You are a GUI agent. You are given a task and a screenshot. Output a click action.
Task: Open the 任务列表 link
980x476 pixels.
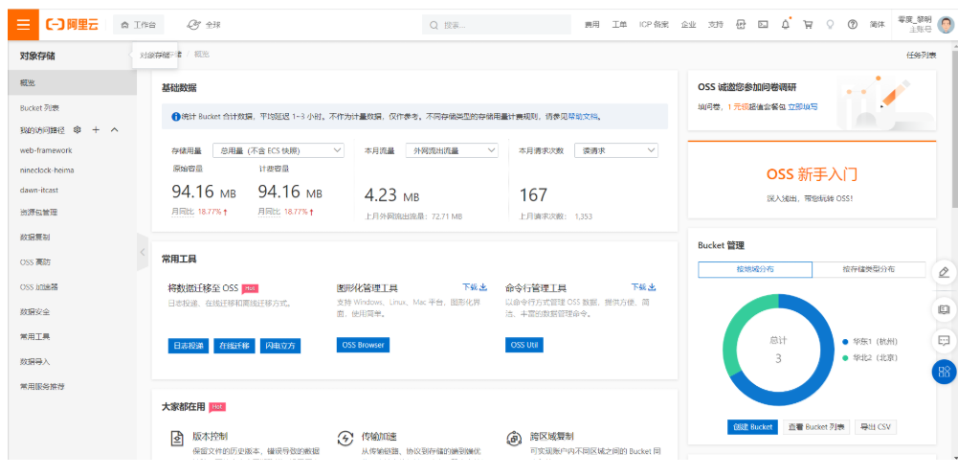(x=922, y=55)
